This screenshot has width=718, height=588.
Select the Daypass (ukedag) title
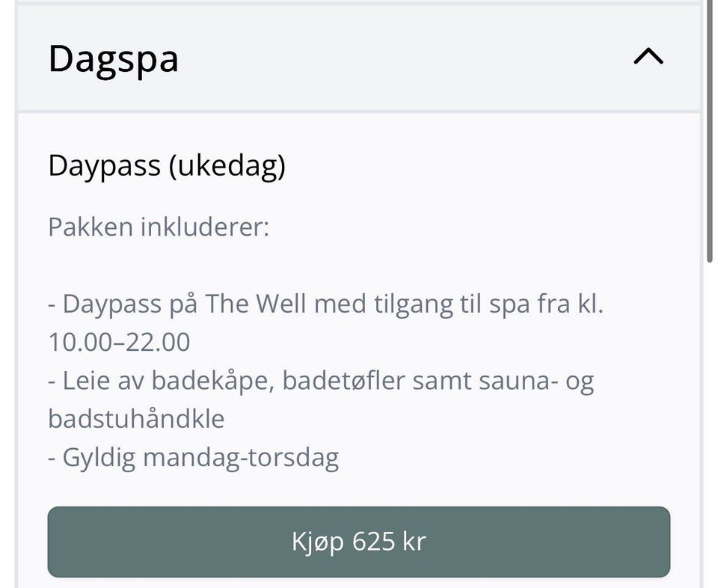[166, 165]
